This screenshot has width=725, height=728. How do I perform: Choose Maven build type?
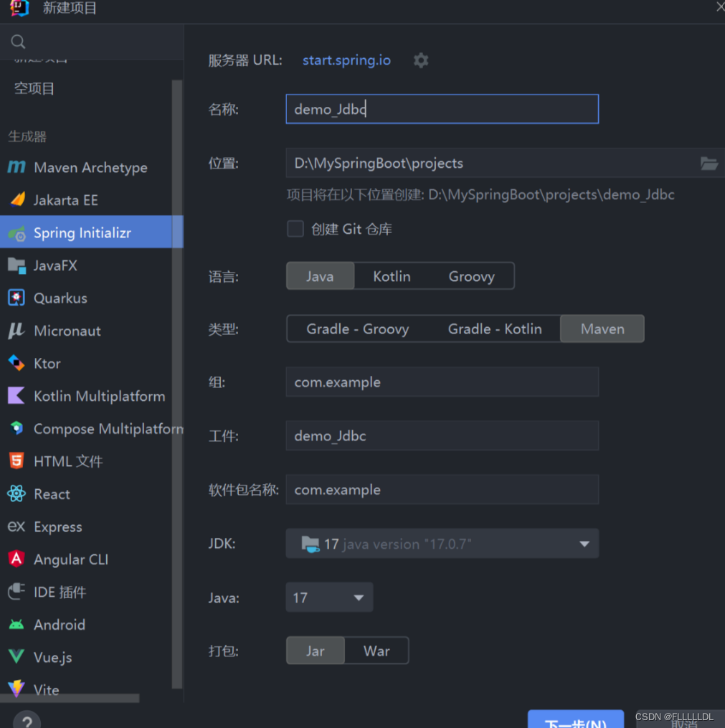(602, 328)
